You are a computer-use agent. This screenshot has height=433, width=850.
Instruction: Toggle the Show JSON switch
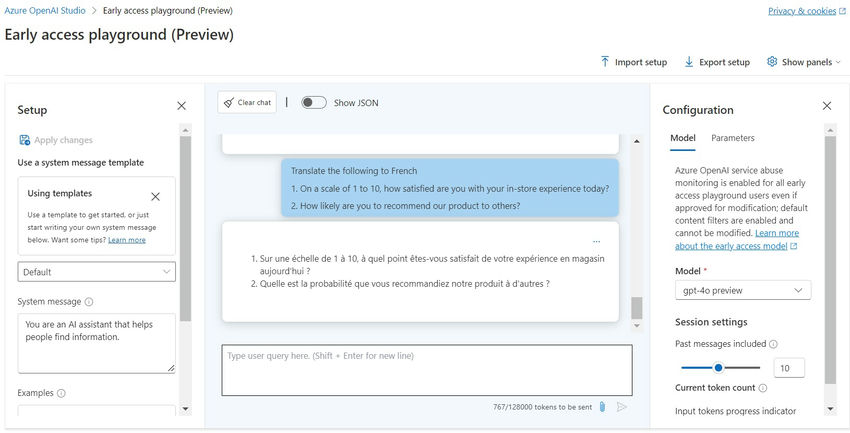[314, 102]
